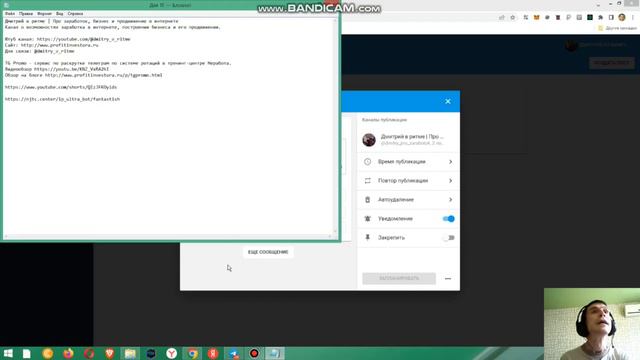Open the orange circle browser in taskbar
The width and height of the screenshot is (640, 360).
(x=48, y=353)
